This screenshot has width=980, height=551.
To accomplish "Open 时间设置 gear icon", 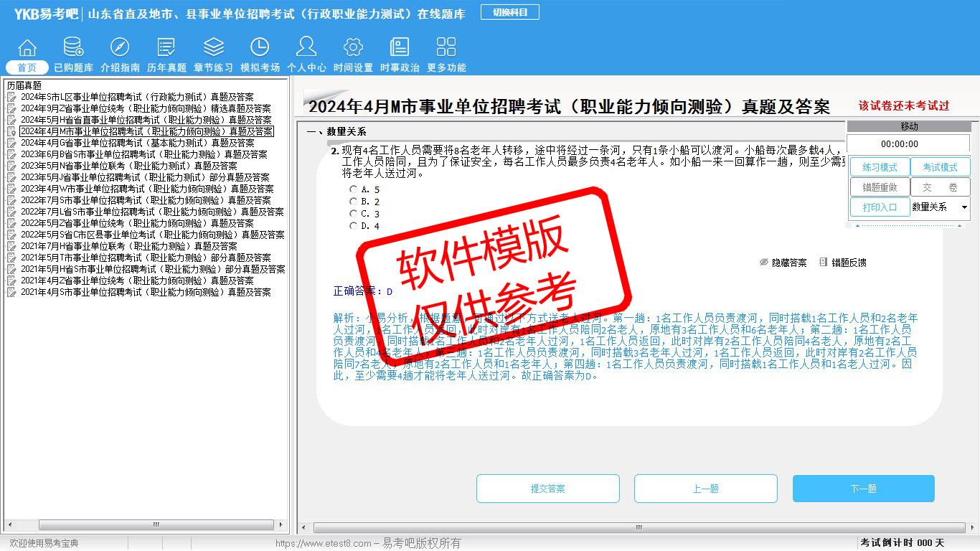I will pyautogui.click(x=353, y=48).
